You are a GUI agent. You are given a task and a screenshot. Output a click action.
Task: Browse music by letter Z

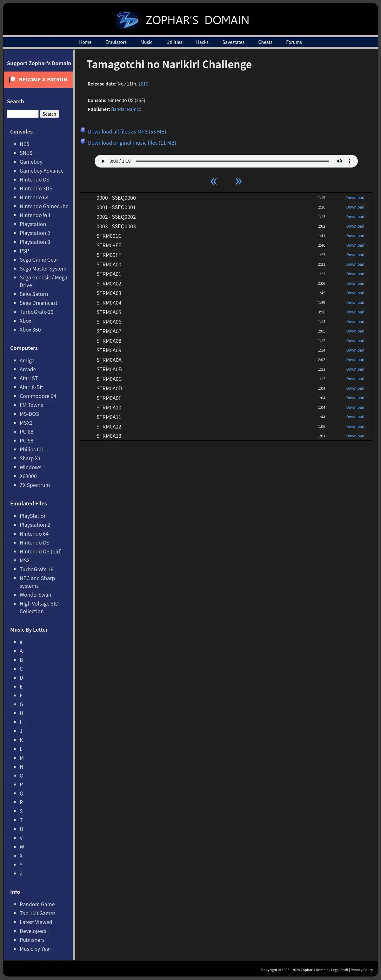[x=21, y=874]
